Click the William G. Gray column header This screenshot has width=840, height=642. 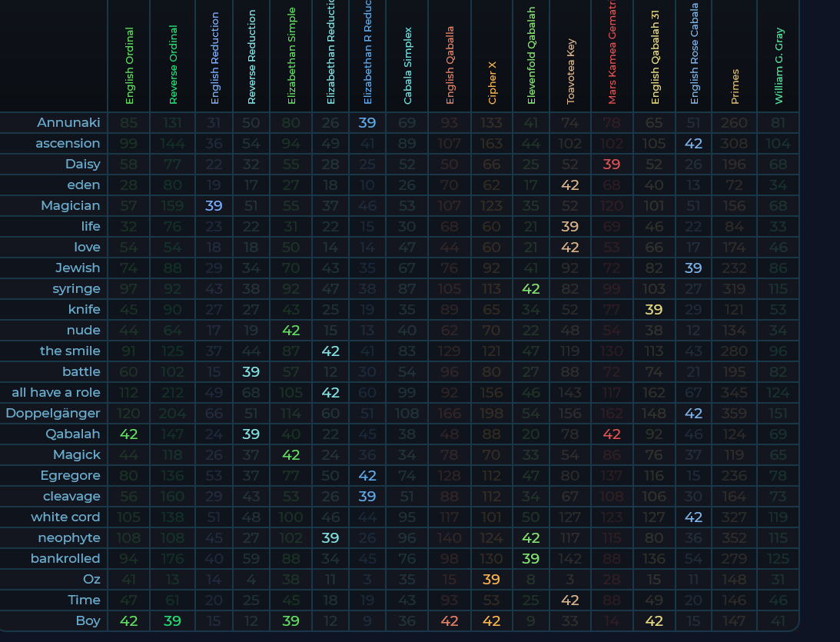point(779,66)
